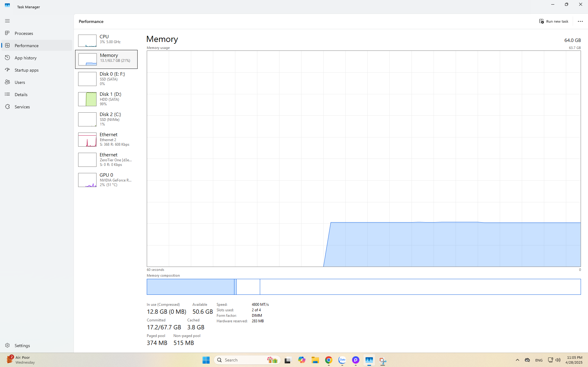Select Disk 0 (E: F:) entry

(106, 79)
